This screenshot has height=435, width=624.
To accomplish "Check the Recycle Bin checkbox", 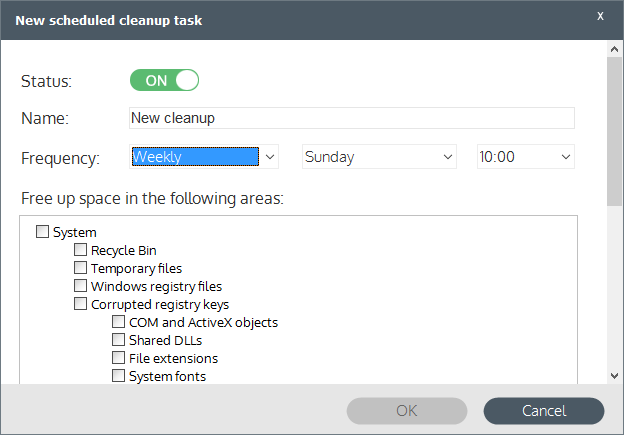I will click(x=80, y=250).
